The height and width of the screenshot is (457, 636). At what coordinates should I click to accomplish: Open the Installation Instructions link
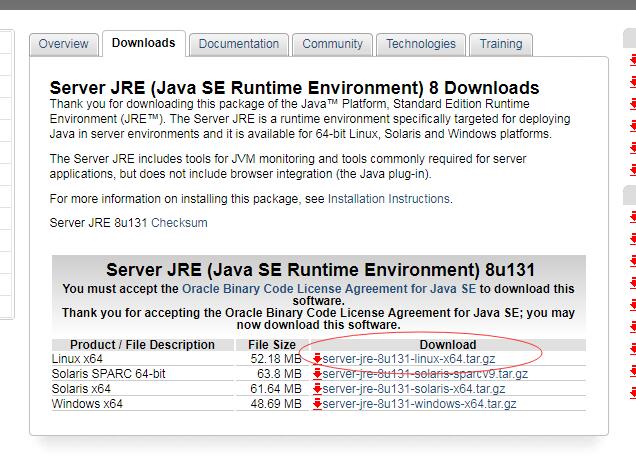click(x=389, y=199)
